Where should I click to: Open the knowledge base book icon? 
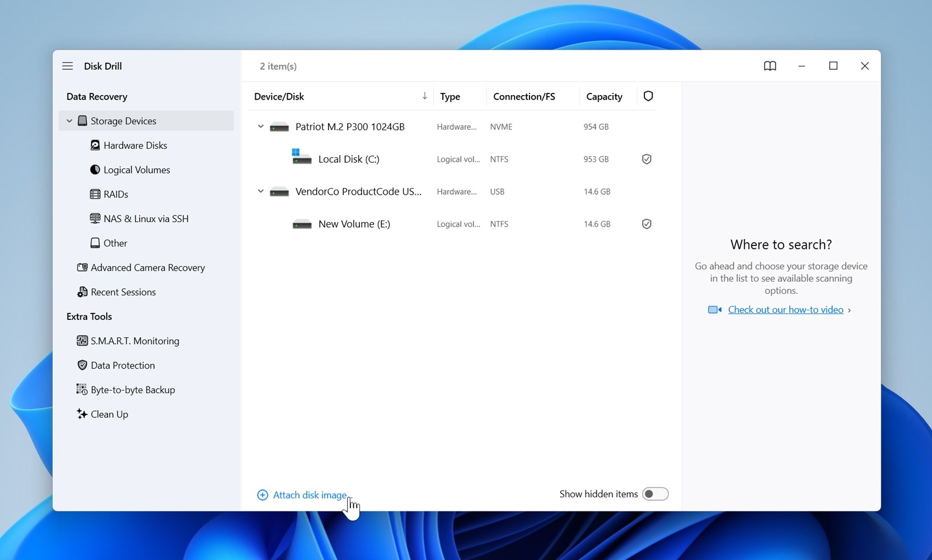click(x=770, y=65)
